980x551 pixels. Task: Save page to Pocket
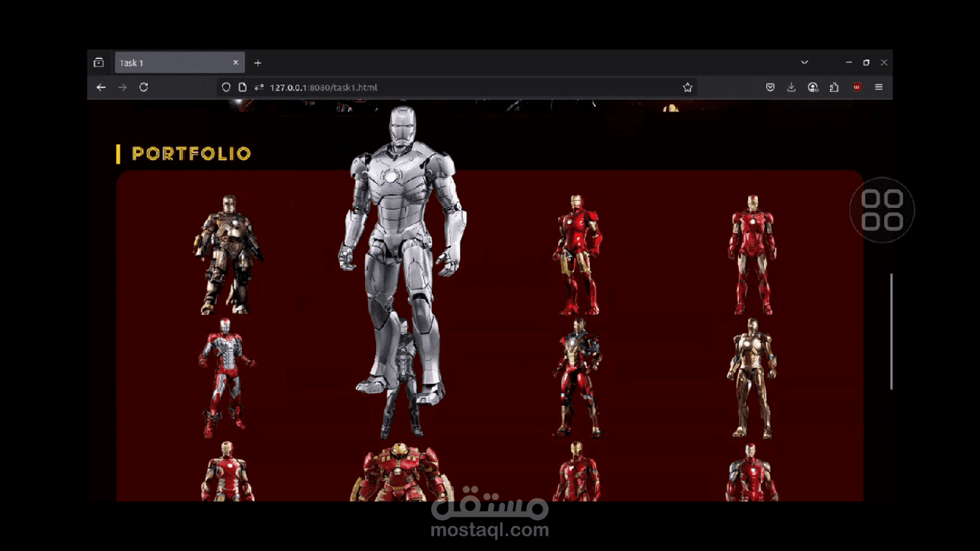pos(770,88)
